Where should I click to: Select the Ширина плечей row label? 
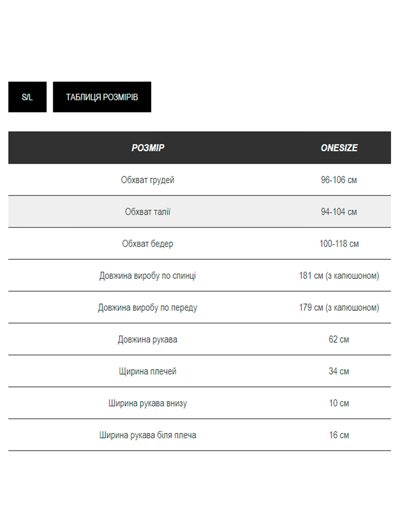147,371
